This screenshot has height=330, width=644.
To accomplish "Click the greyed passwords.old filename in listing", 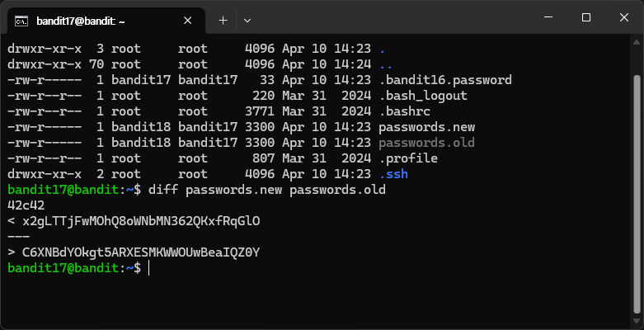I will coord(427,143).
